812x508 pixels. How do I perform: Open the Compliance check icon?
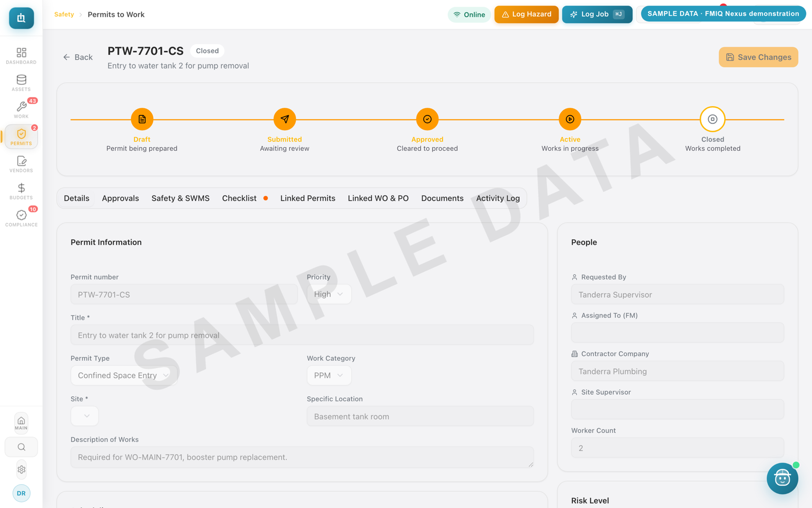pos(21,218)
